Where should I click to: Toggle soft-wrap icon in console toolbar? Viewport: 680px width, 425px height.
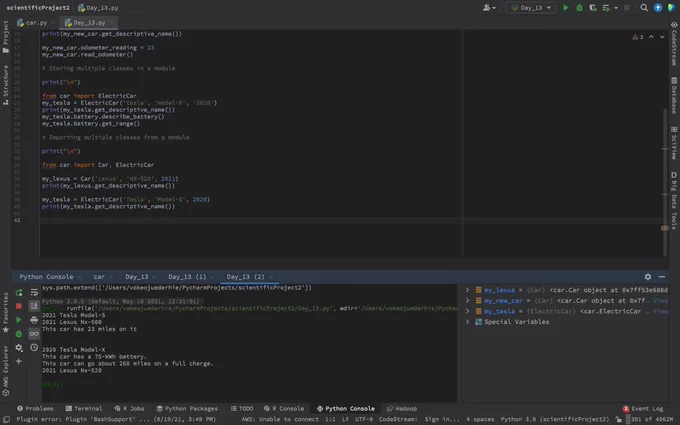coord(34,293)
